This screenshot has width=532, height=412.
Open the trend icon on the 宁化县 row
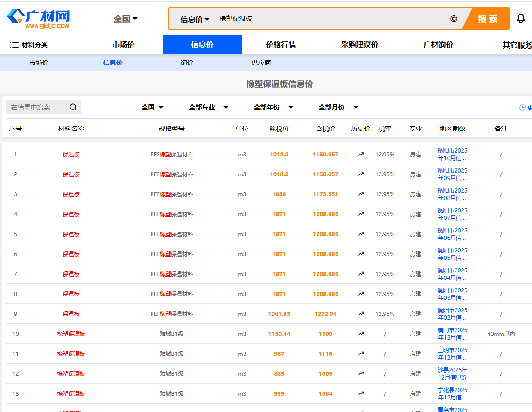click(x=361, y=393)
